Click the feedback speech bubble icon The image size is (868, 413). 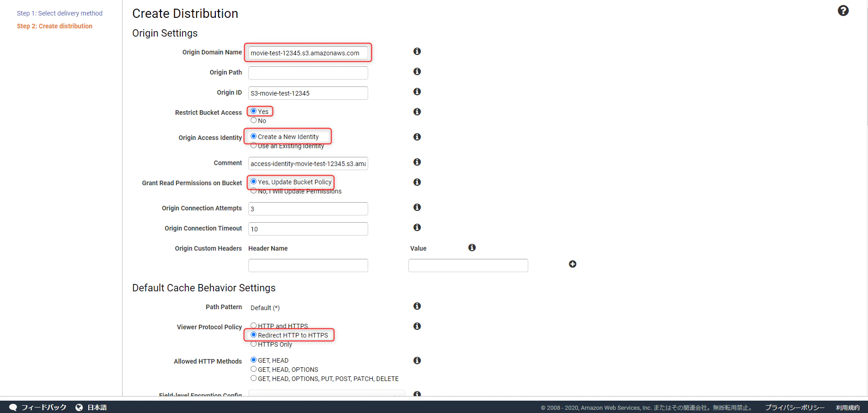pyautogui.click(x=13, y=407)
